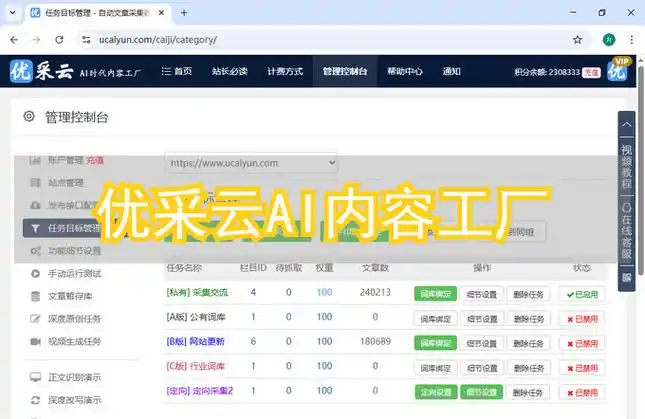The height and width of the screenshot is (419, 645).
Task: Open 帮助中心 in the top navigation
Action: [x=405, y=71]
